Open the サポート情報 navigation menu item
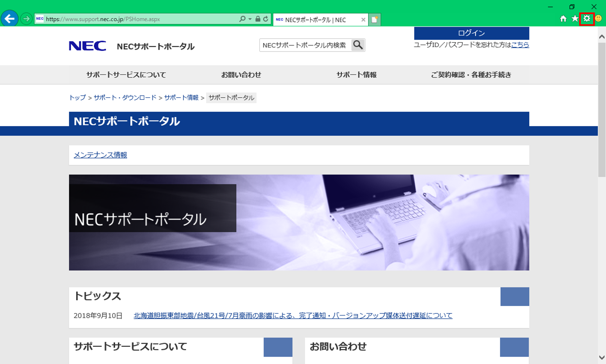The height and width of the screenshot is (364, 606). coord(357,75)
